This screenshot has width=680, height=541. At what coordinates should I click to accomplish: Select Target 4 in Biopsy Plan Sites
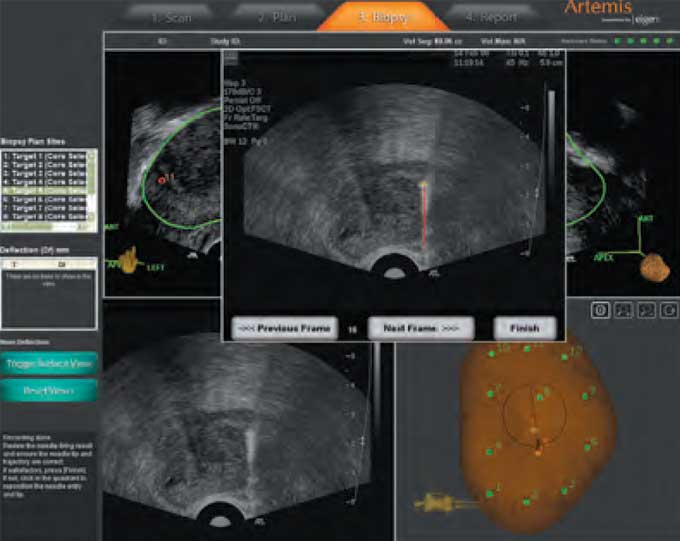45,182
